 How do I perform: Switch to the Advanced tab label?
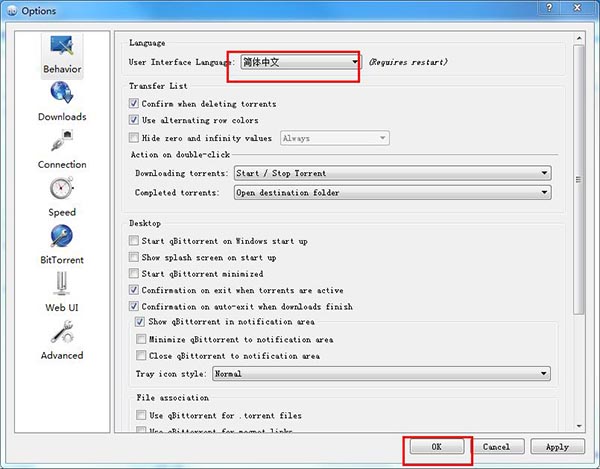tap(62, 355)
